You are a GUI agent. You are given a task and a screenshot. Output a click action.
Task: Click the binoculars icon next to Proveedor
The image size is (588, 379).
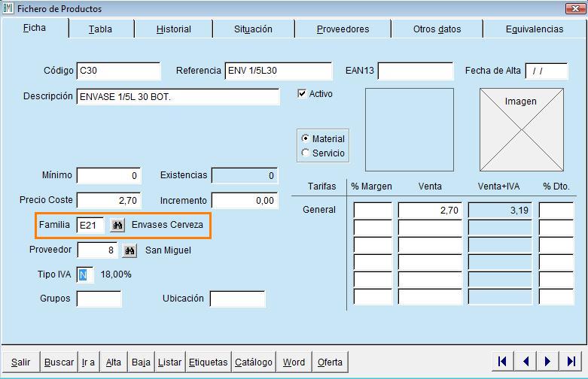coord(130,250)
